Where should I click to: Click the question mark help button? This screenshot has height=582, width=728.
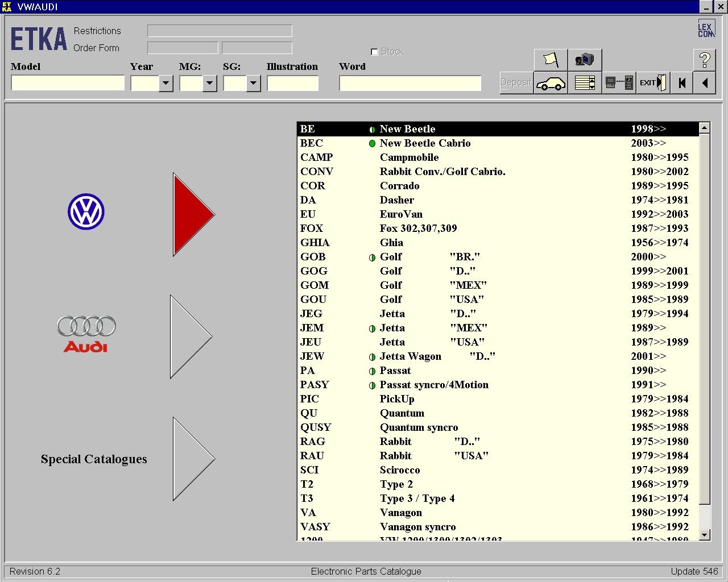point(705,60)
